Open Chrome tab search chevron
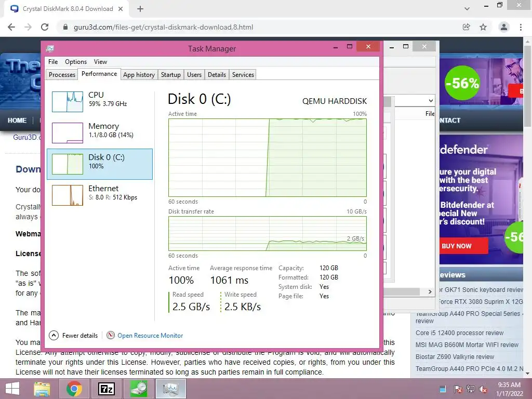 coord(467,9)
